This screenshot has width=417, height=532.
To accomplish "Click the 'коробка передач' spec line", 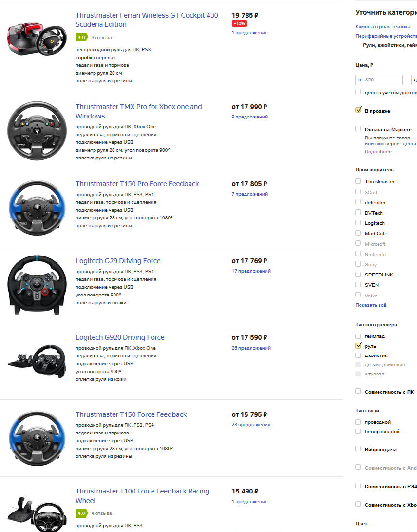I will (x=95, y=58).
